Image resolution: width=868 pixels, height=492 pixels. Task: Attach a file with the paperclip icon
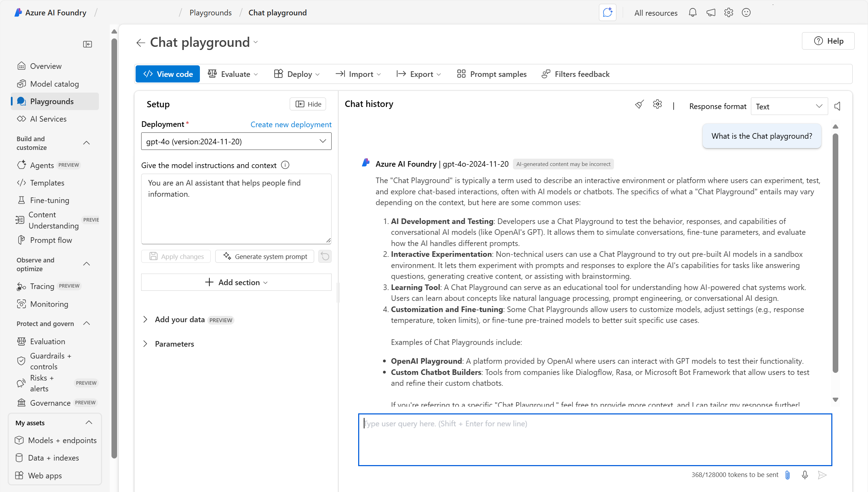click(x=788, y=475)
